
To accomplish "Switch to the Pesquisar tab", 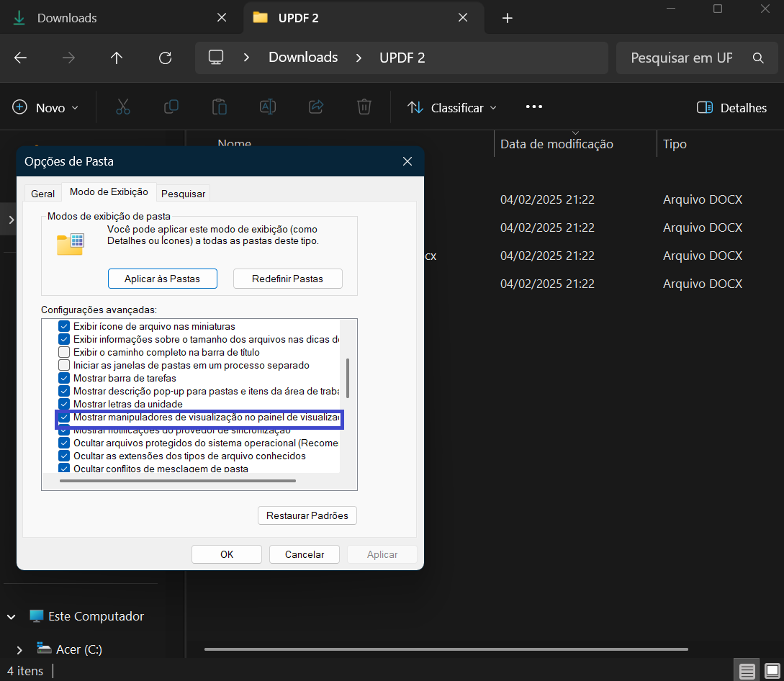I will coord(183,194).
